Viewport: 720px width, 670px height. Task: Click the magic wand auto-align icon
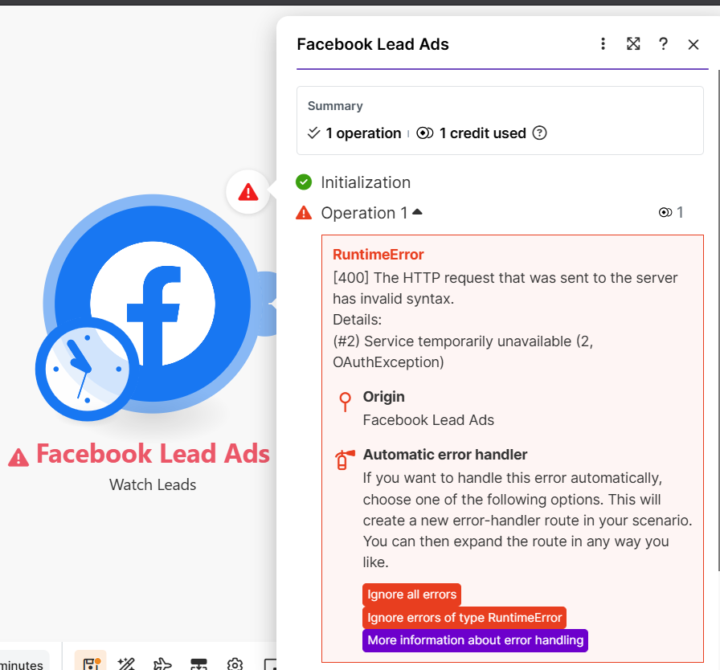pos(126,664)
